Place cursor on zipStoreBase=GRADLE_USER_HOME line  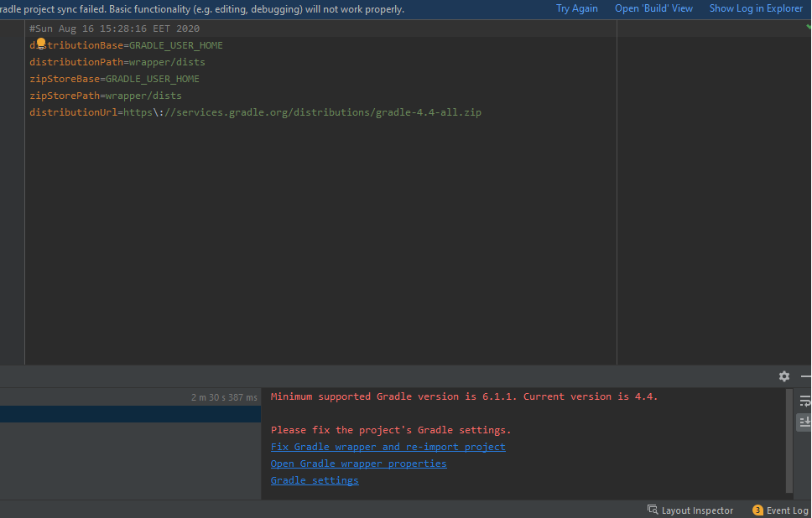coord(114,79)
